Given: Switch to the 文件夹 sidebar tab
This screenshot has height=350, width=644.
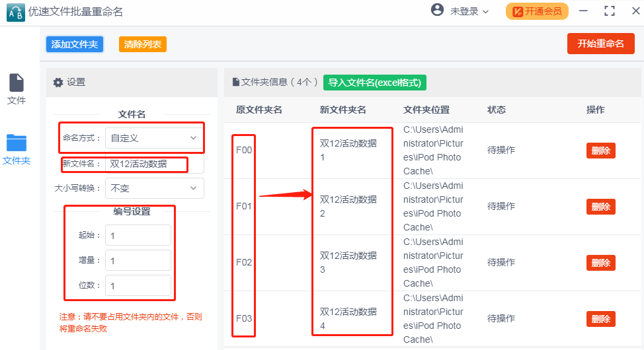Looking at the screenshot, I should tap(17, 149).
